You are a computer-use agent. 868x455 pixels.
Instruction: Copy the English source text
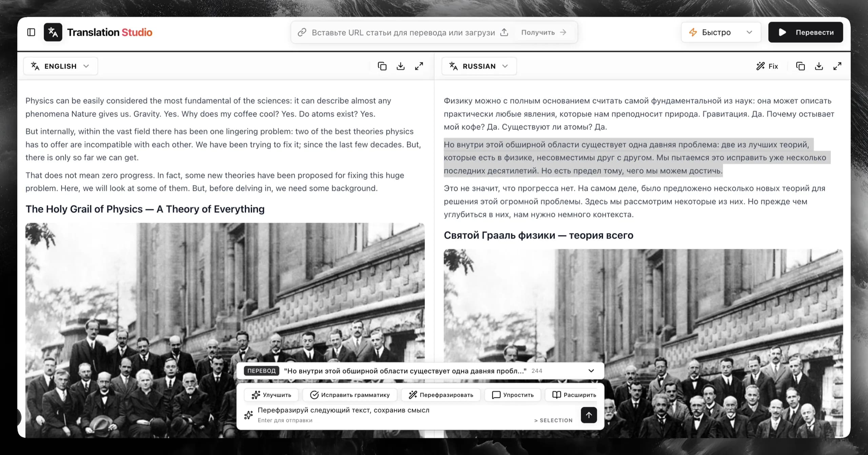pyautogui.click(x=382, y=66)
